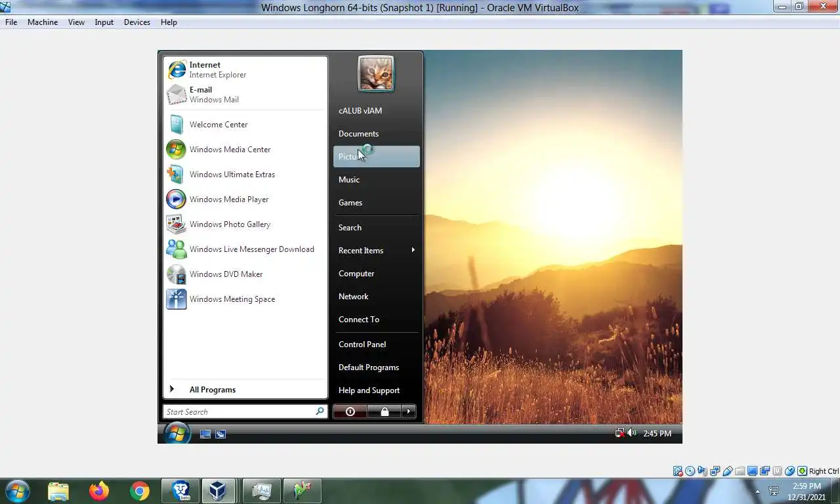Launch Windows Media Player
840x504 pixels.
point(245,199)
